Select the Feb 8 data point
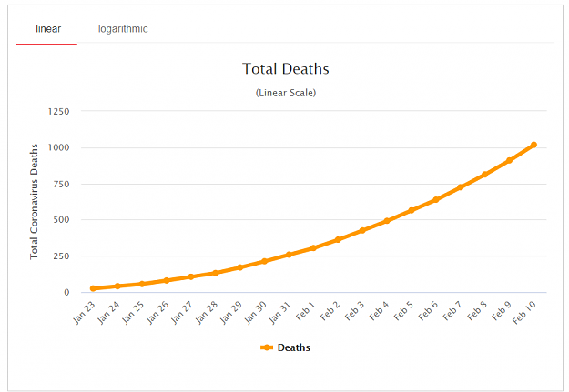The height and width of the screenshot is (392, 569). 484,175
